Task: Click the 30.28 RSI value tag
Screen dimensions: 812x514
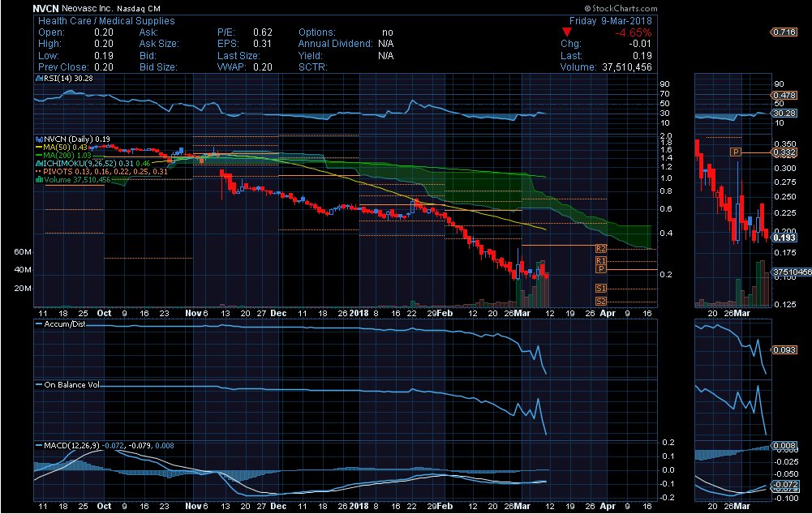Action: click(x=784, y=114)
